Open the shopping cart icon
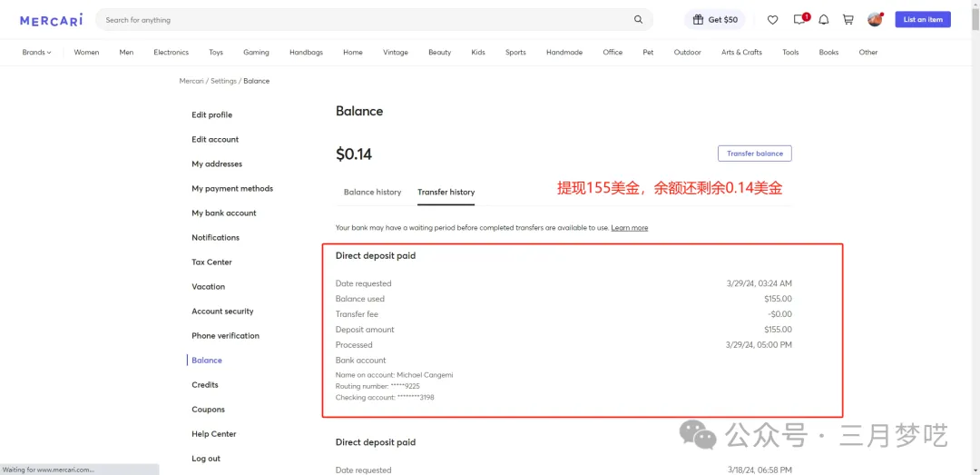Viewport: 980px width, 475px height. [x=848, y=19]
